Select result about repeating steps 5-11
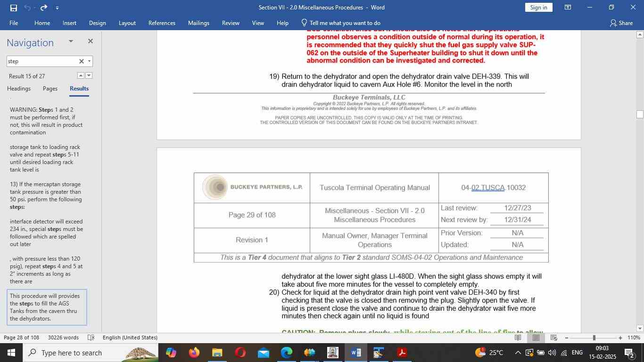This screenshot has width=644, height=362. click(x=46, y=158)
